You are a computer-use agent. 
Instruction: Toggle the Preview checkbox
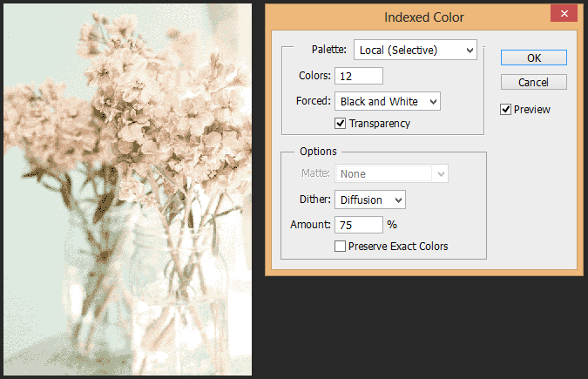coord(505,110)
